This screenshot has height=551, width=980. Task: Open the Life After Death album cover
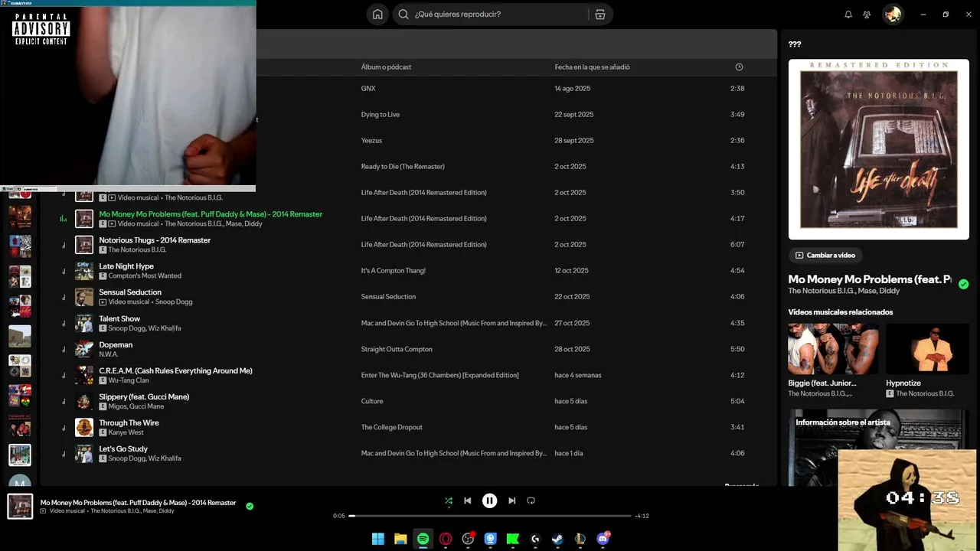tap(879, 150)
